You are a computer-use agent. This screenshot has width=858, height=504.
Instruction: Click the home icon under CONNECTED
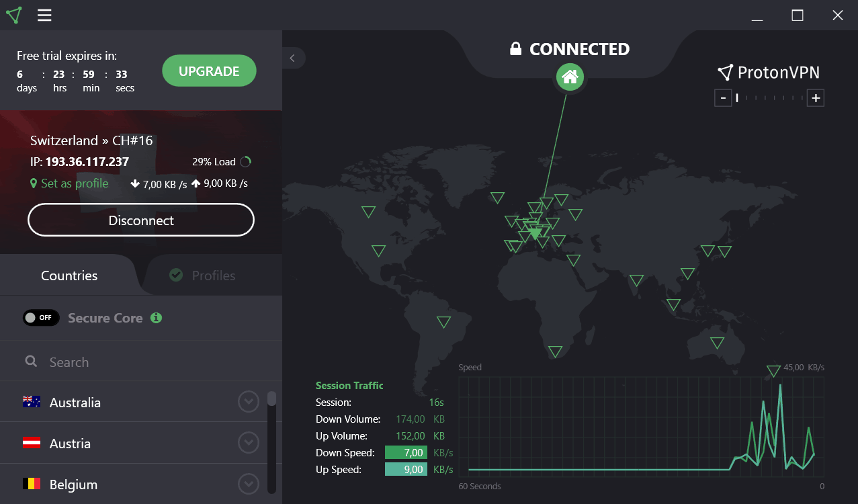coord(570,77)
